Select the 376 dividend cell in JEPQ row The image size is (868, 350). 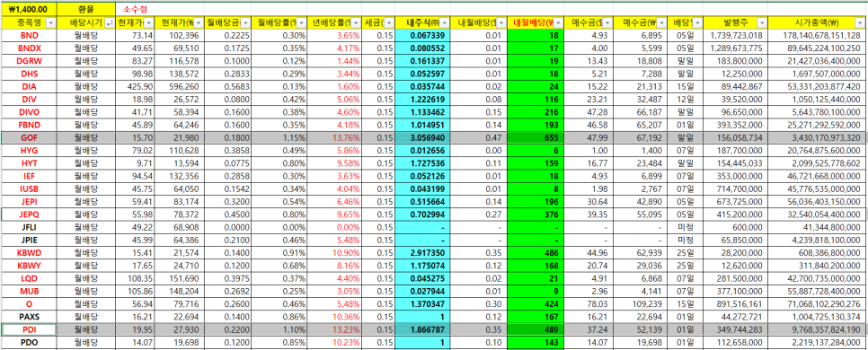536,214
